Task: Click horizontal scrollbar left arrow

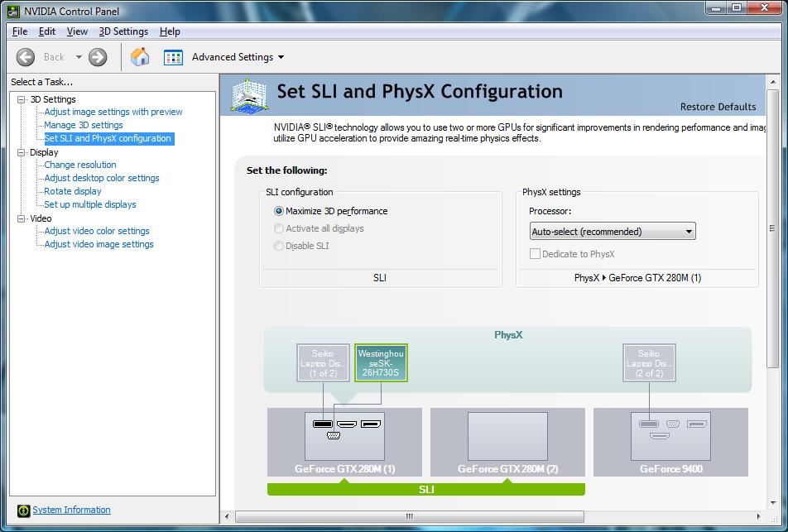Action: pyautogui.click(x=227, y=516)
